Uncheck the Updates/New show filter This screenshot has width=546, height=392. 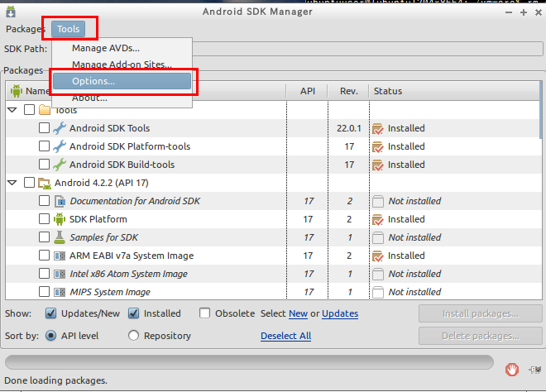pyautogui.click(x=50, y=313)
